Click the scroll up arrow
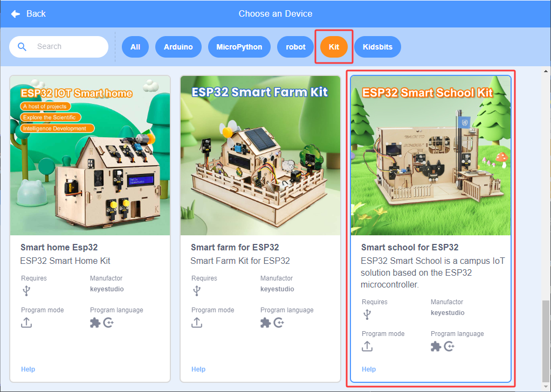 pos(546,71)
